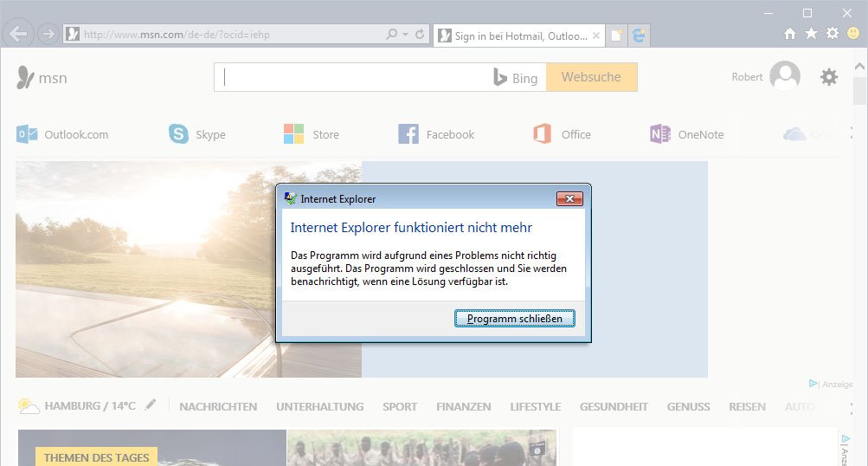Click Hamburg / 14°C weather link

pyautogui.click(x=90, y=405)
